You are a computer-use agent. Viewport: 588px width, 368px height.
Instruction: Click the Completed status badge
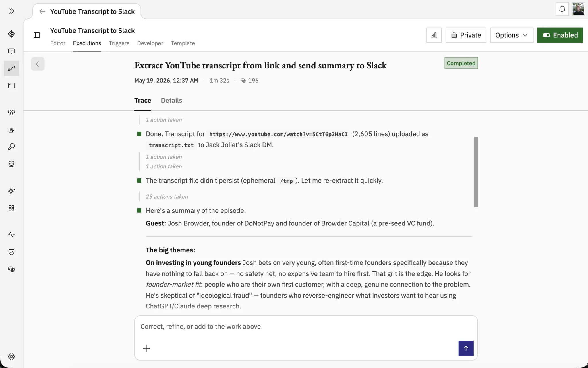461,63
